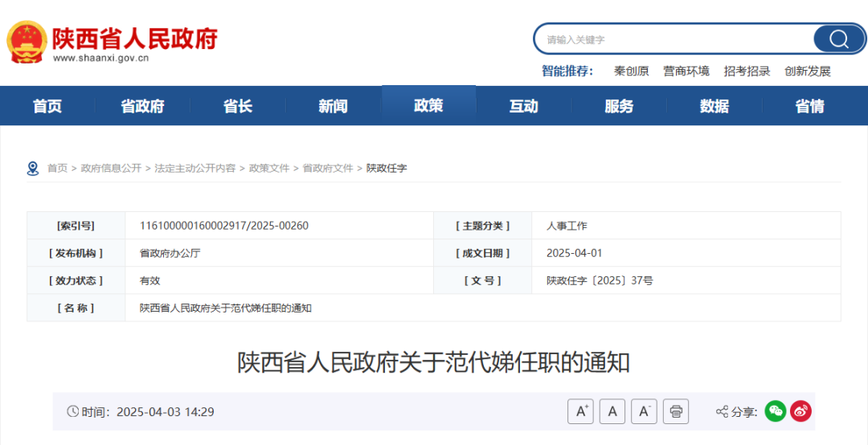
Task: Go to 省政府文件 breadcrumb link
Action: tap(327, 168)
